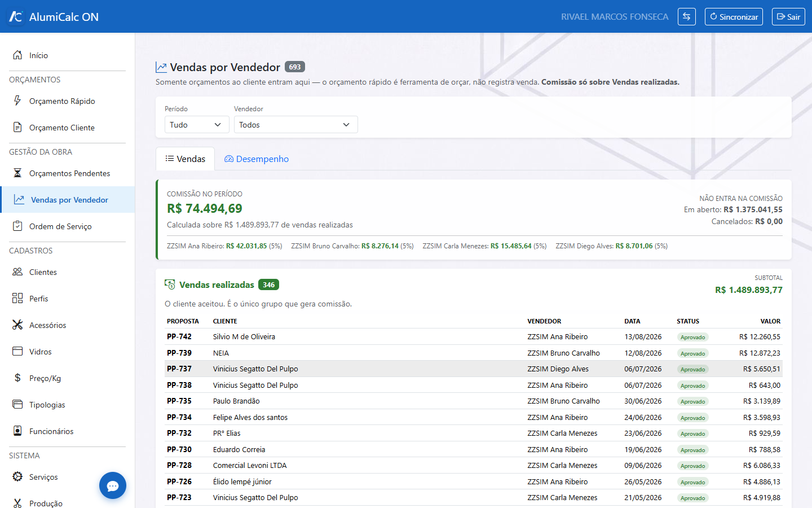Click the 346 Vendas realizadas badge
This screenshot has width=812, height=508.
point(269,285)
